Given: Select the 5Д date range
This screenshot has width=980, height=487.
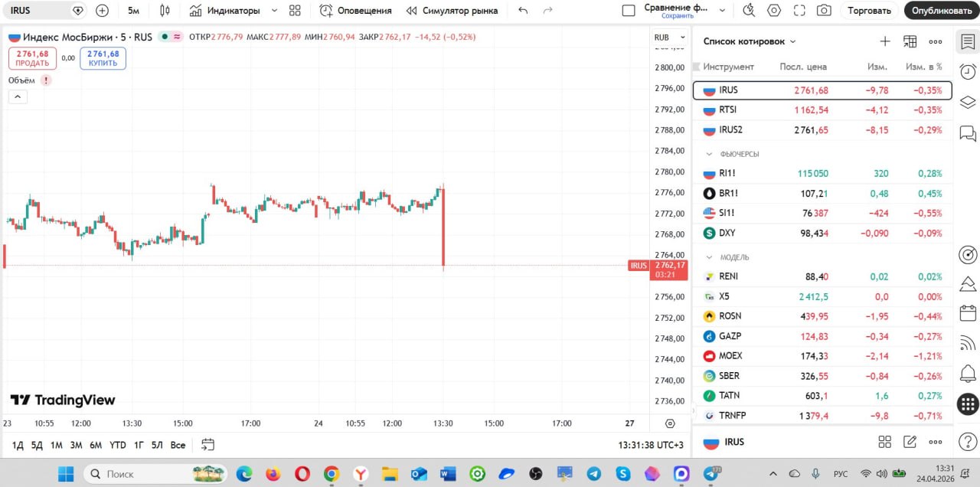Looking at the screenshot, I should click(37, 445).
